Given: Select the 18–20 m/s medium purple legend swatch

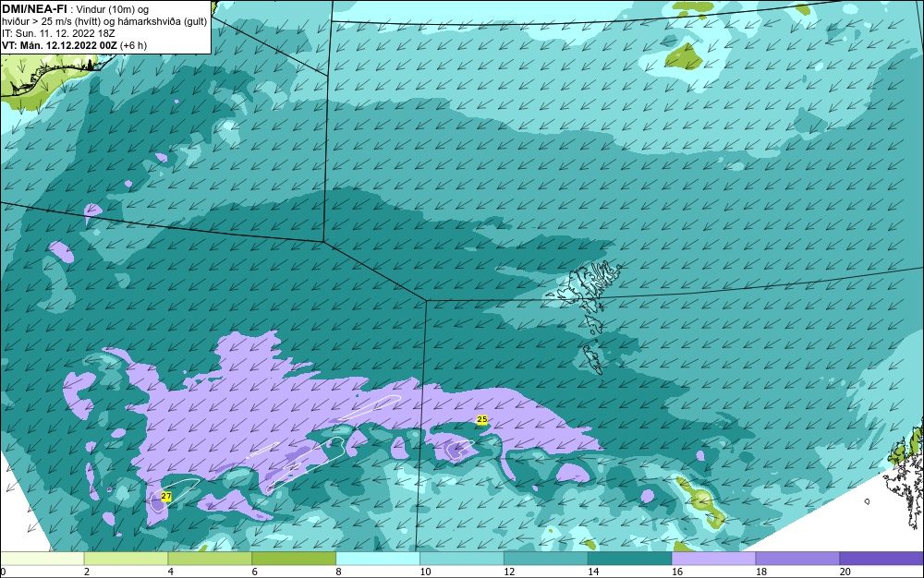Looking at the screenshot, I should (x=798, y=559).
